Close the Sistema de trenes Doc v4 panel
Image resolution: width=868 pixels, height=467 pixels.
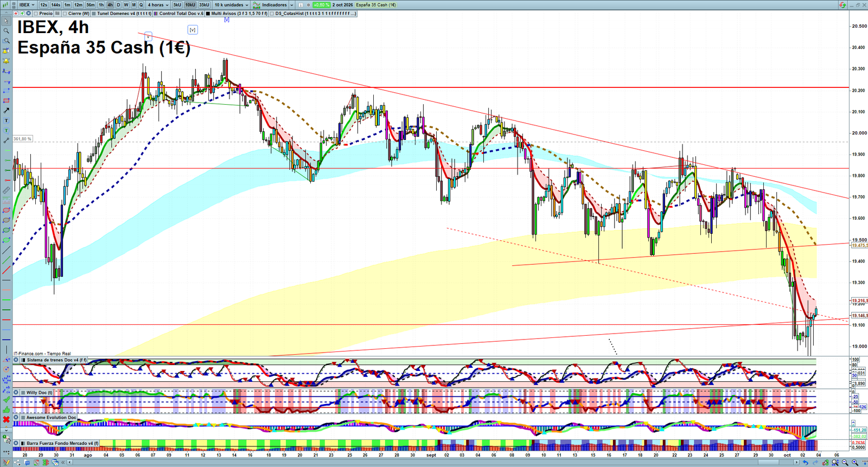16,360
